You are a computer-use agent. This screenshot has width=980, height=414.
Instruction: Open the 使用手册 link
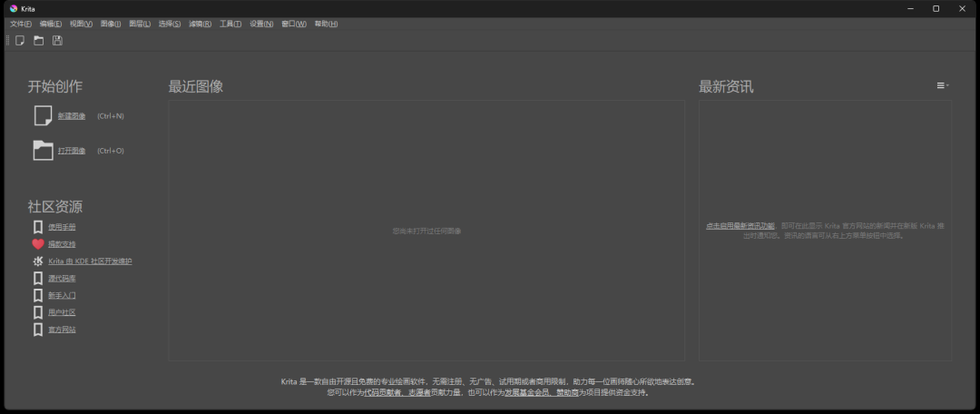62,227
